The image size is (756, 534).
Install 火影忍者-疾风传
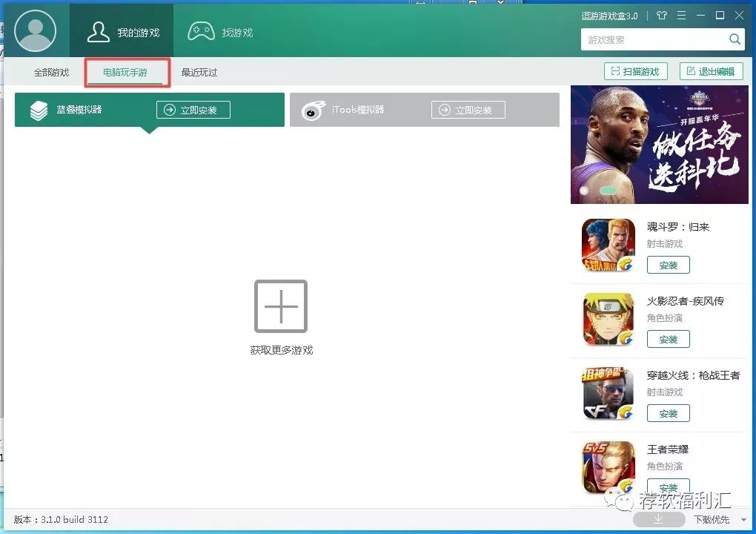coord(669,339)
